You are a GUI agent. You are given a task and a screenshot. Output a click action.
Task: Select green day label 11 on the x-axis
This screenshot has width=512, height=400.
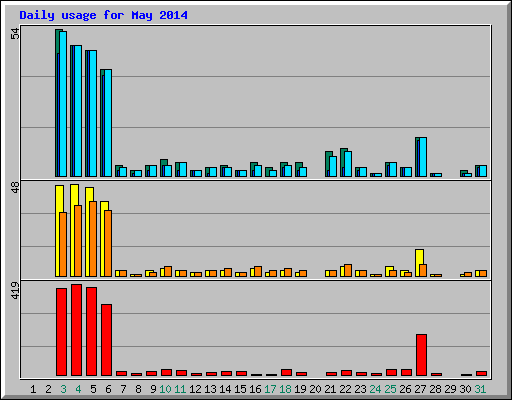click(x=180, y=389)
